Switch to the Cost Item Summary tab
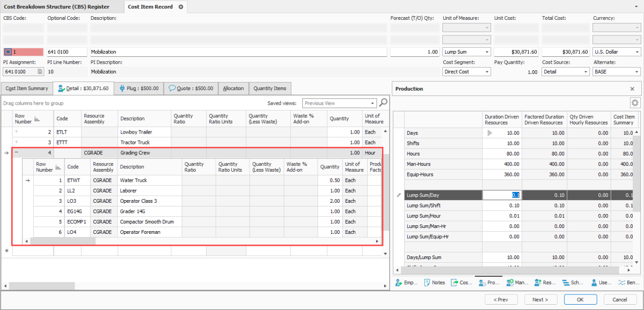This screenshot has width=644, height=310. (x=27, y=88)
